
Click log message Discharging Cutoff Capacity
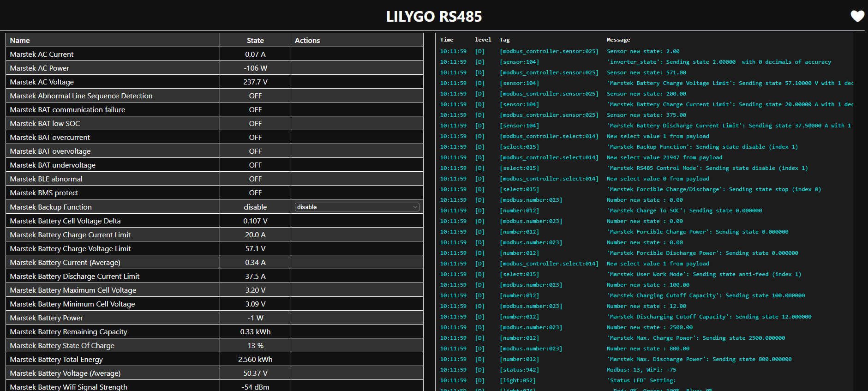tap(709, 317)
